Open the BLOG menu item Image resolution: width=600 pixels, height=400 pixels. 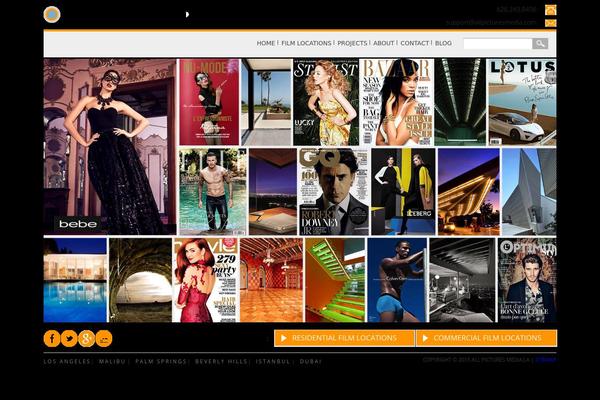tap(443, 43)
